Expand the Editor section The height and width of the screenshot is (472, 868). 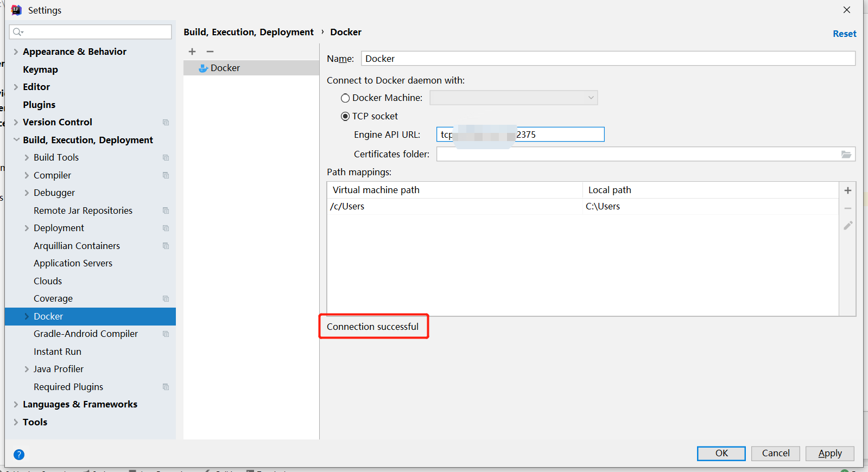[16, 87]
